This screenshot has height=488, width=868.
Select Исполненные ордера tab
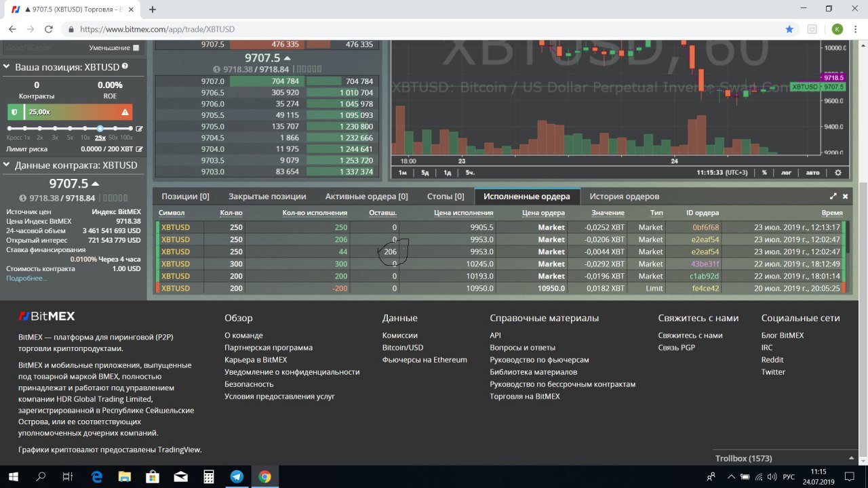(527, 197)
